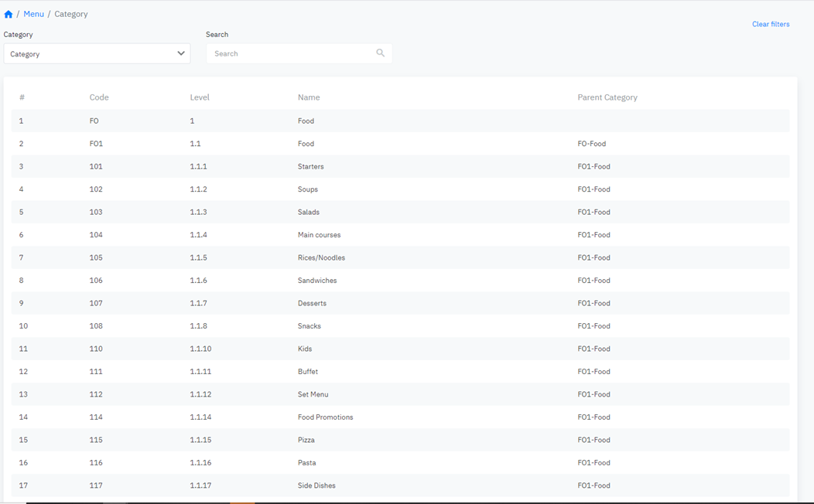Select code FO in row 1
The image size is (814, 504).
[x=94, y=121]
